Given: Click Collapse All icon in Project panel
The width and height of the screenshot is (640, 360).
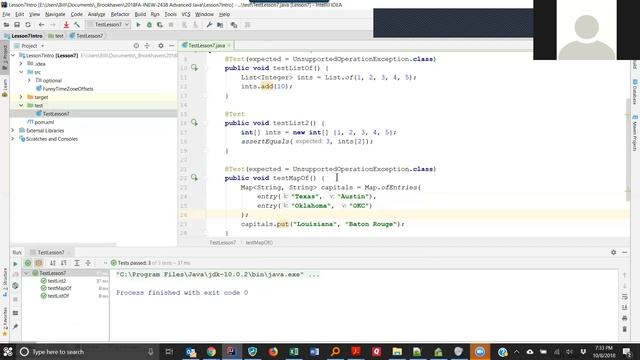Looking at the screenshot, I should click(x=147, y=46).
